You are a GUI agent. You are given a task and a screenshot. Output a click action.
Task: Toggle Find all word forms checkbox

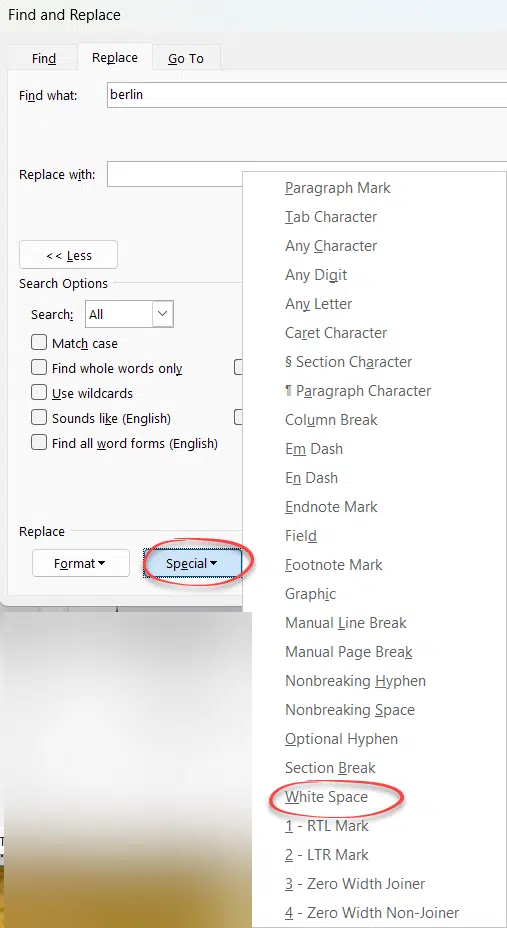click(39, 443)
